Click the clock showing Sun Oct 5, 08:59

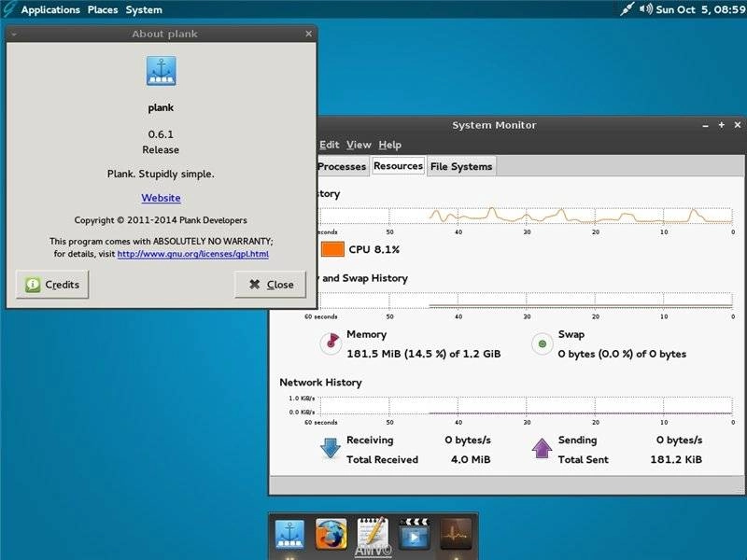tap(700, 9)
